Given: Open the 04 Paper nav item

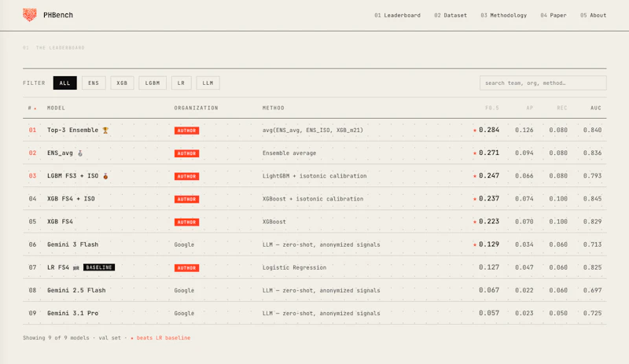Looking at the screenshot, I should [x=554, y=15].
